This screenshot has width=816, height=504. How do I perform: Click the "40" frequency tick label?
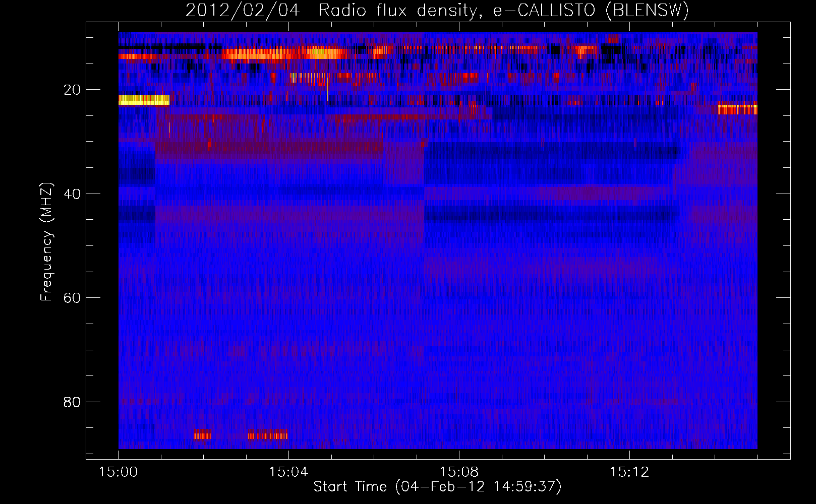coord(72,194)
